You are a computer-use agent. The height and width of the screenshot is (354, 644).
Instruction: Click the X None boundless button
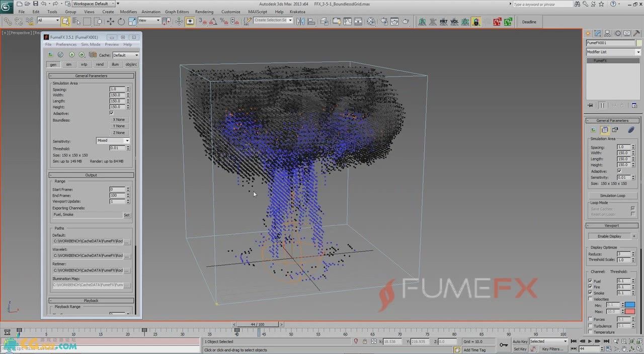119,119
